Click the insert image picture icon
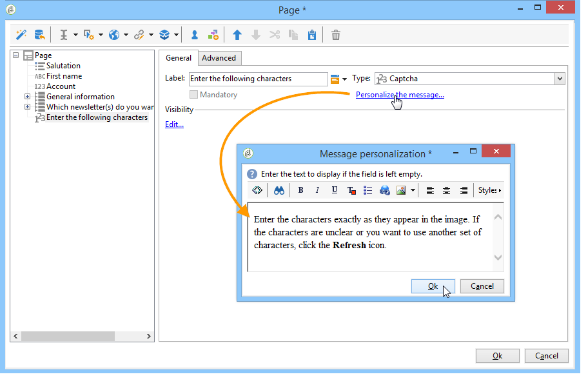 [x=401, y=191]
